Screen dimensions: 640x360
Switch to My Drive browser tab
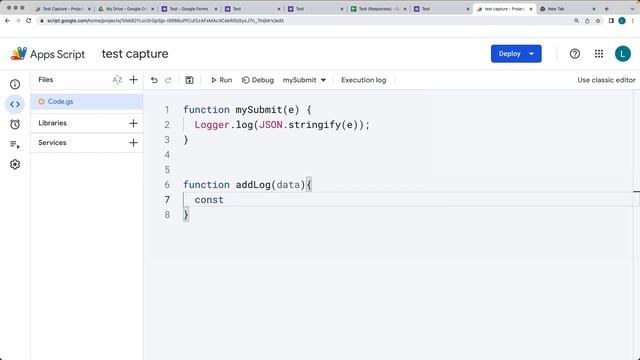[x=126, y=9]
